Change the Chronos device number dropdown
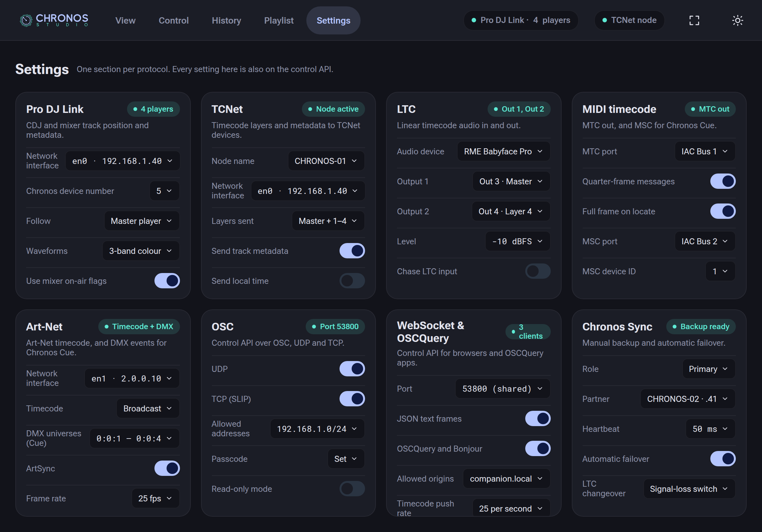 165,191
